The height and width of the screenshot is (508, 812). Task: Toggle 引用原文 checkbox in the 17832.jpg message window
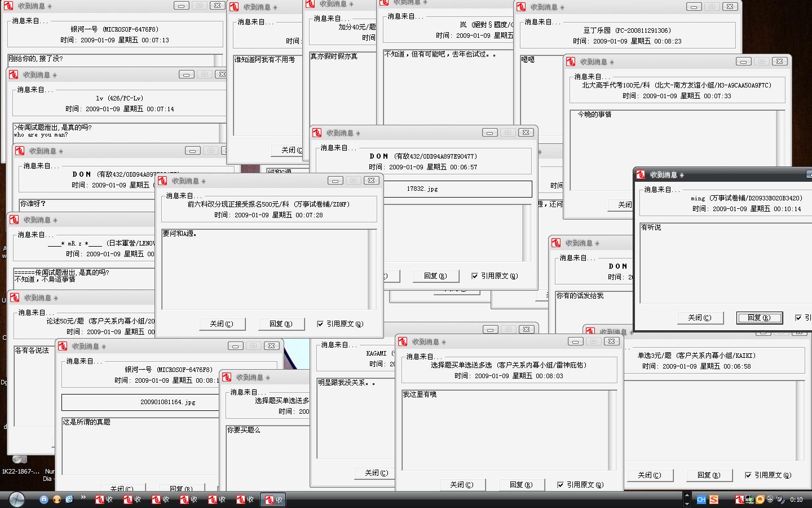(475, 276)
